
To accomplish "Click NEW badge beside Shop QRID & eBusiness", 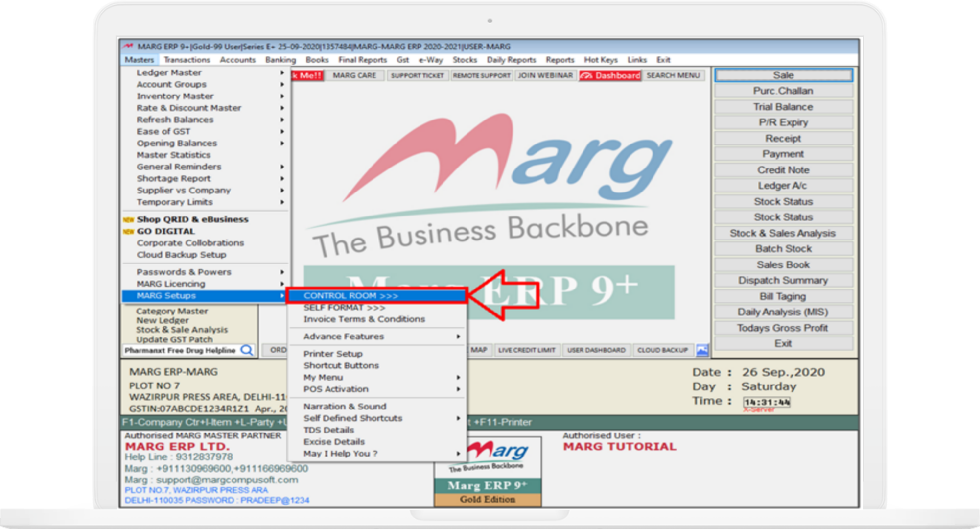I will 128,220.
